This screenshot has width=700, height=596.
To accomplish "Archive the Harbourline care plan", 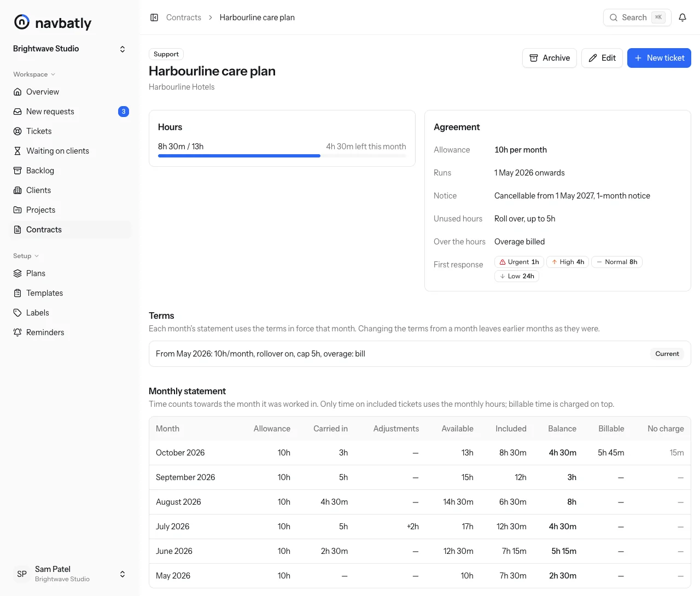I will [550, 58].
